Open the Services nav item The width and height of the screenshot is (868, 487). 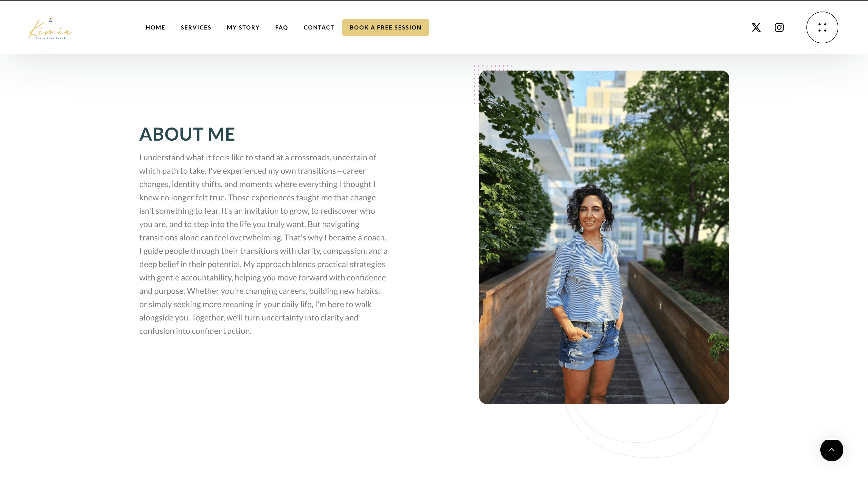tap(196, 27)
